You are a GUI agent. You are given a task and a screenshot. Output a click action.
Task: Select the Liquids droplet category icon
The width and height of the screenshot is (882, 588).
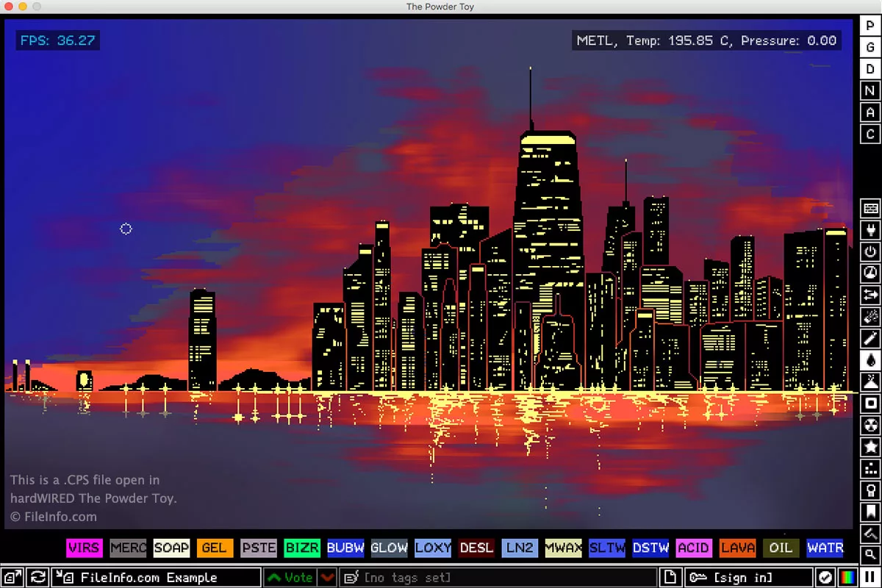[x=871, y=360]
